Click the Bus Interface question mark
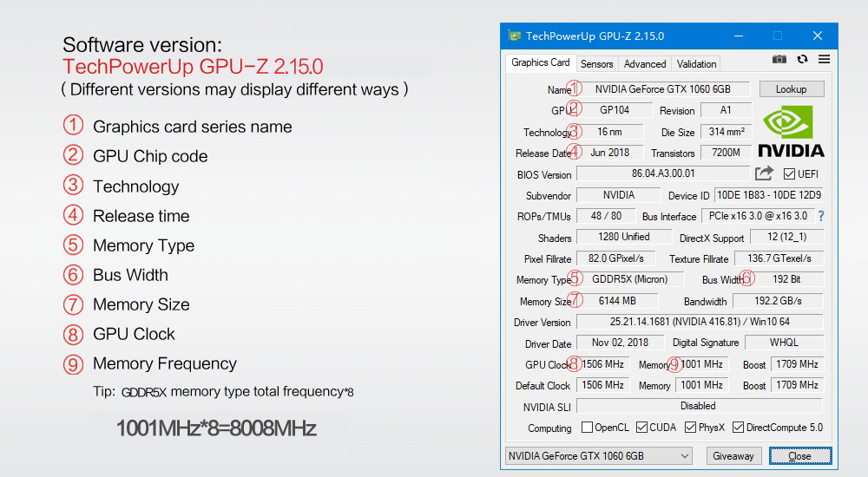The height and width of the screenshot is (477, 868). pos(821,216)
